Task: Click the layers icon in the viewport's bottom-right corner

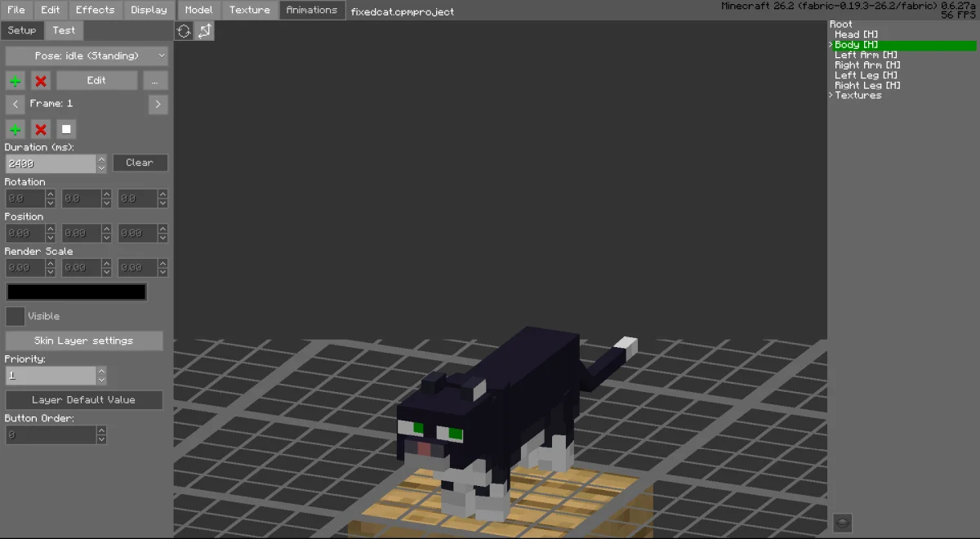Action: click(x=843, y=523)
